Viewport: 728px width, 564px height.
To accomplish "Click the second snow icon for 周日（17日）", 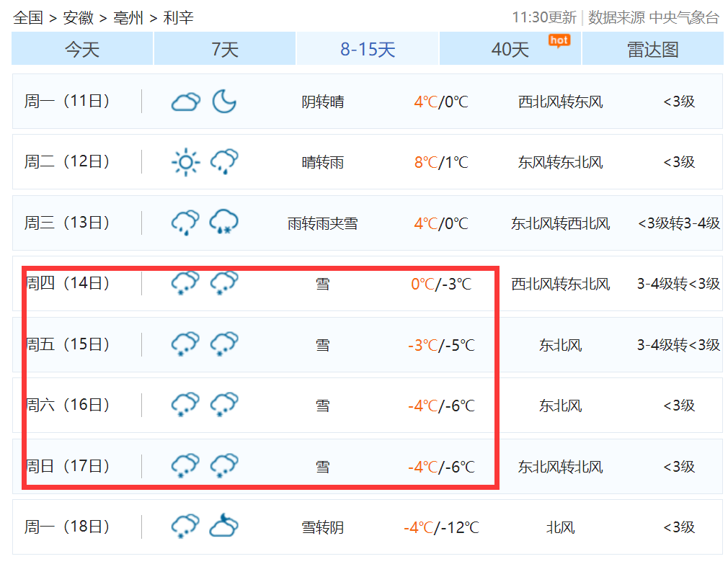I will point(224,465).
